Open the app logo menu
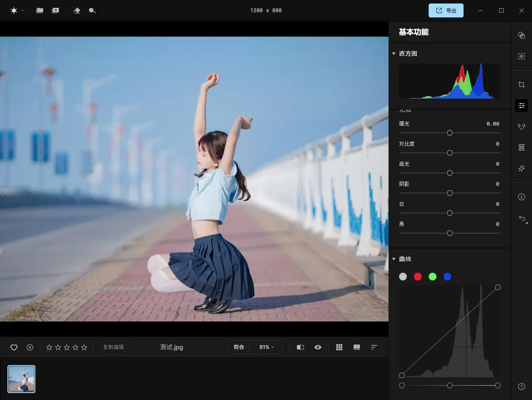This screenshot has width=532, height=400. (x=17, y=10)
